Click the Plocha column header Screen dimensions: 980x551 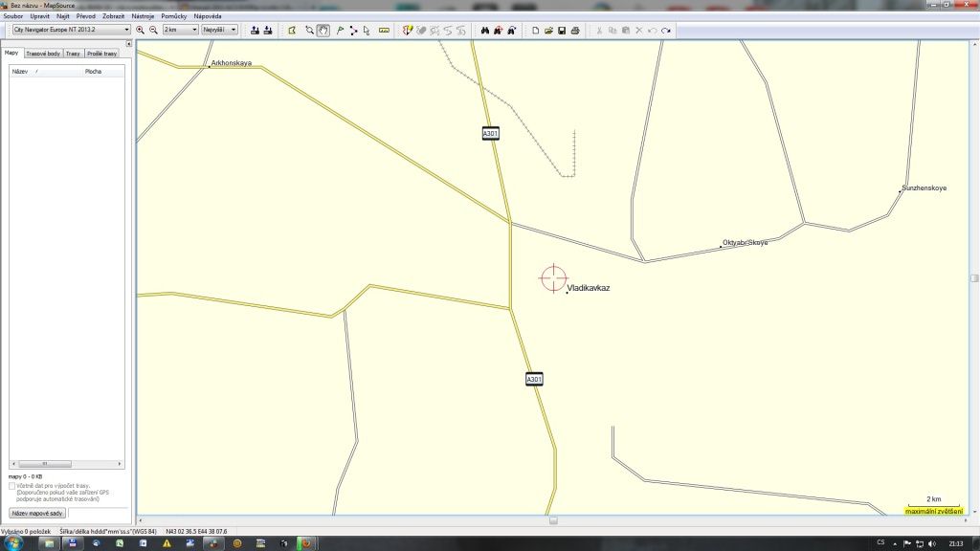pyautogui.click(x=93, y=72)
